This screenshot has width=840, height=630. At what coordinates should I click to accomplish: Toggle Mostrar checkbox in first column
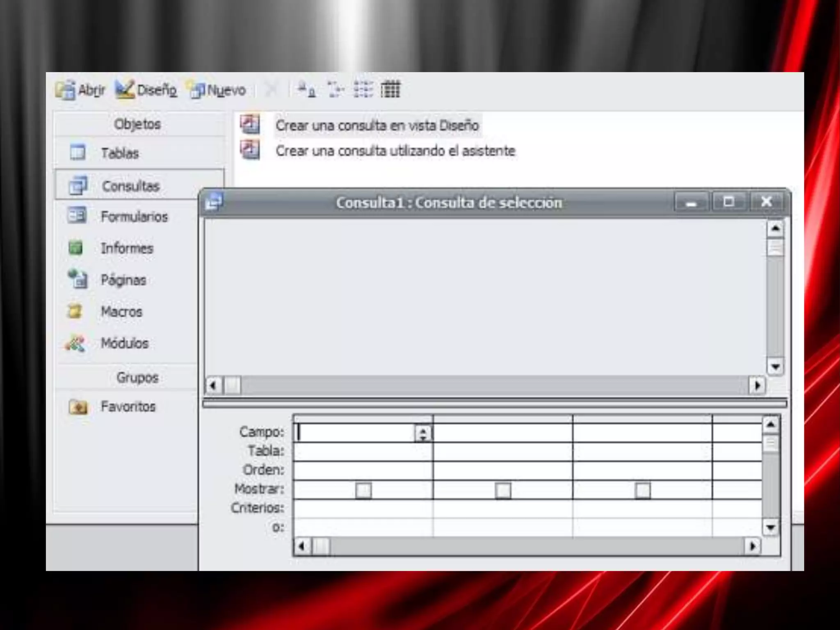(x=363, y=490)
